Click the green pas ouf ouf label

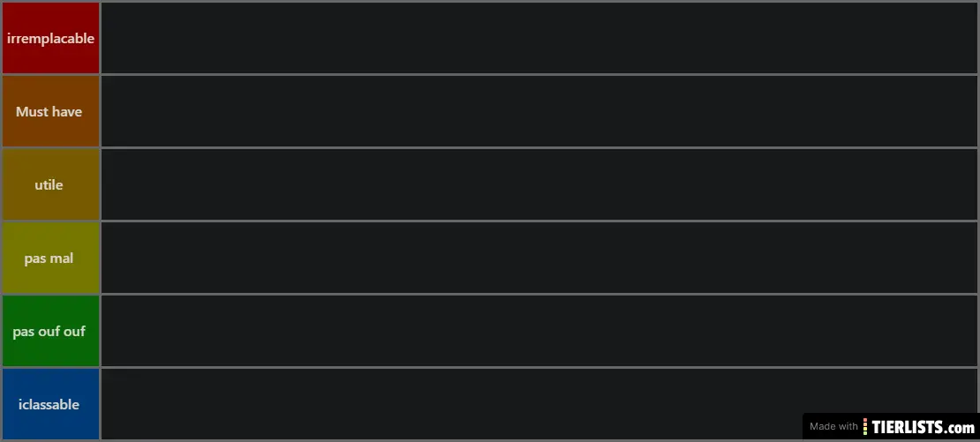click(x=50, y=331)
